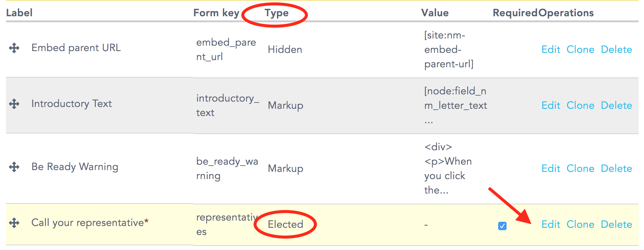Screen dimensions: 644x250
Task: Clone the Embed parent URL component
Action: tap(580, 50)
